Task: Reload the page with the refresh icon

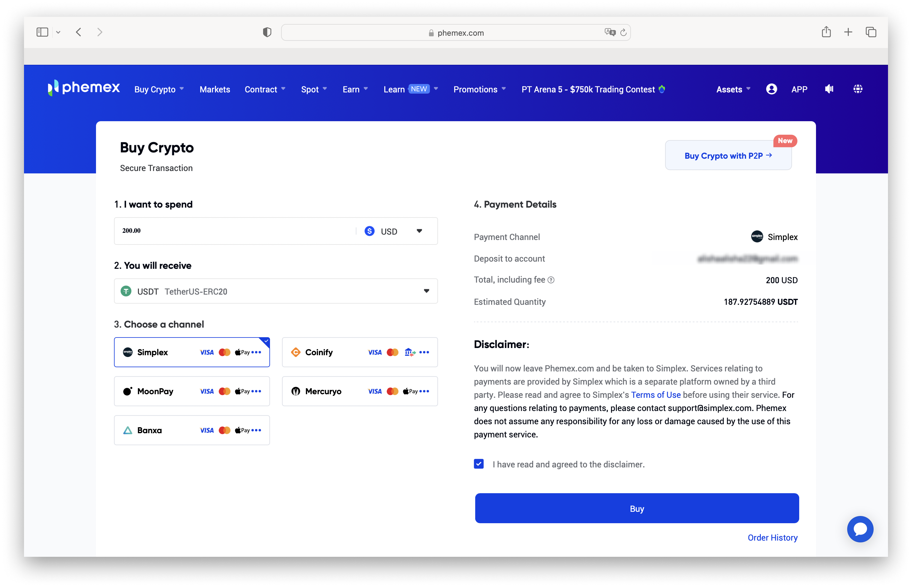Action: tap(623, 32)
